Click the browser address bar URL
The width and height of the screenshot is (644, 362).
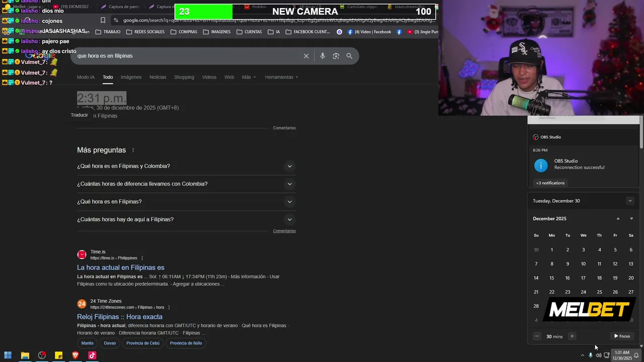279,20
